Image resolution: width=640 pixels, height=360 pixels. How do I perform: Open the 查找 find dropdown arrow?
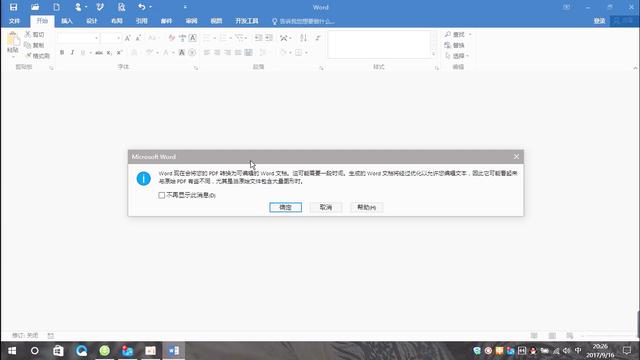click(470, 35)
